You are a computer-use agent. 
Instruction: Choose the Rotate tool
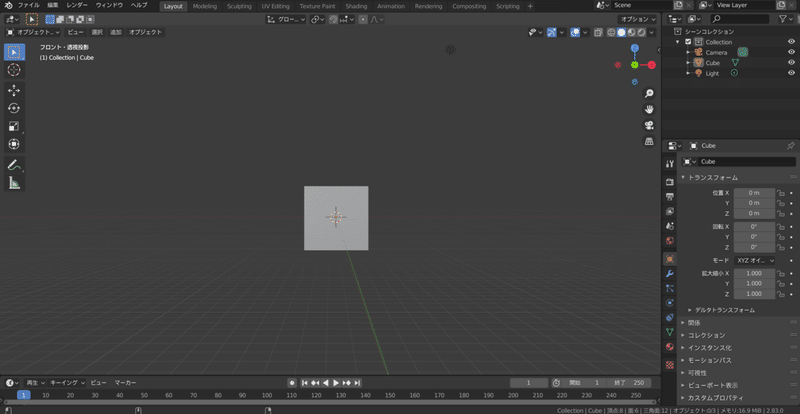[14, 108]
